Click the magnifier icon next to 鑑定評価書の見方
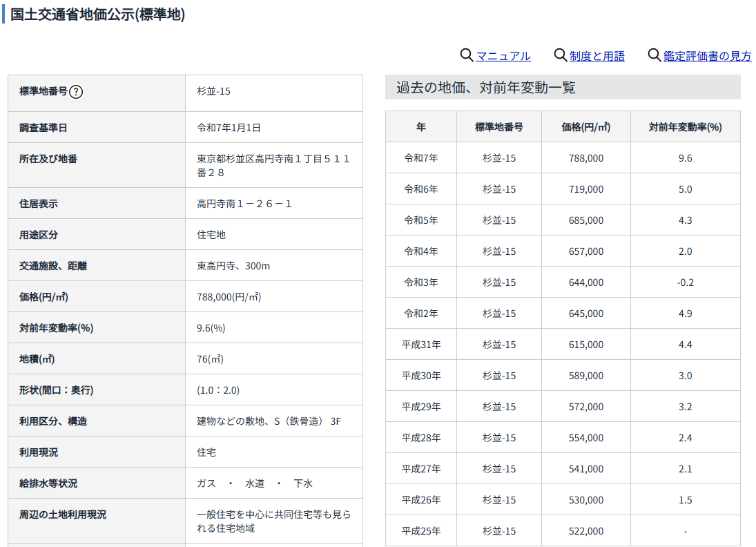 click(654, 55)
